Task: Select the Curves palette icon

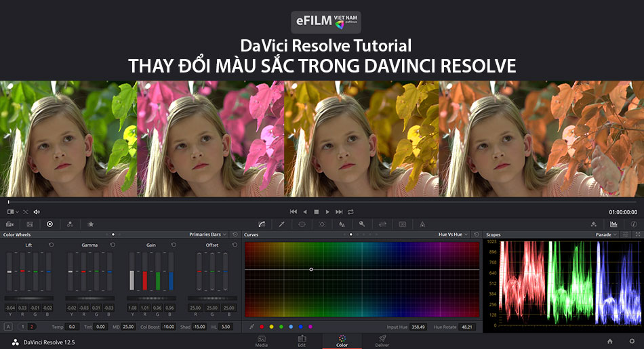Action: (x=262, y=224)
